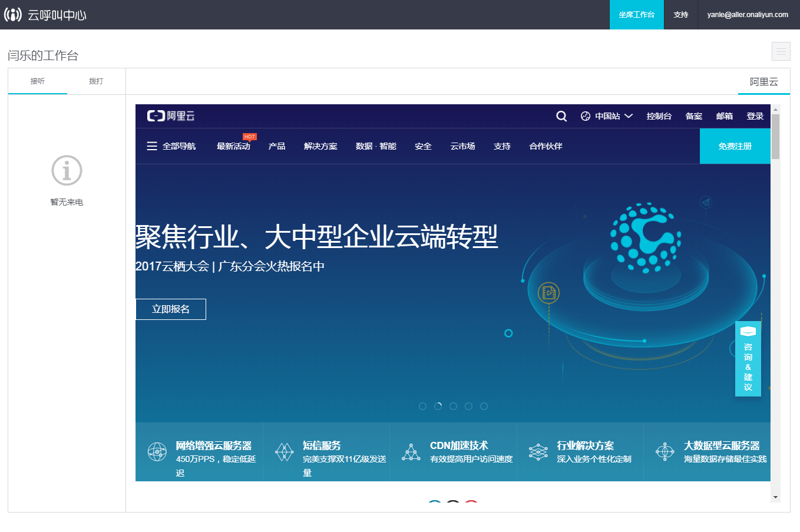The image size is (800, 532).
Task: Open 安全 nav item
Action: click(423, 146)
